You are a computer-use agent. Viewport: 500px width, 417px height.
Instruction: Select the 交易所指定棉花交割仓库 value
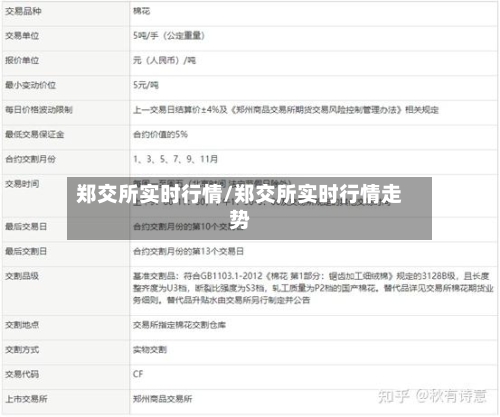pyautogui.click(x=179, y=325)
